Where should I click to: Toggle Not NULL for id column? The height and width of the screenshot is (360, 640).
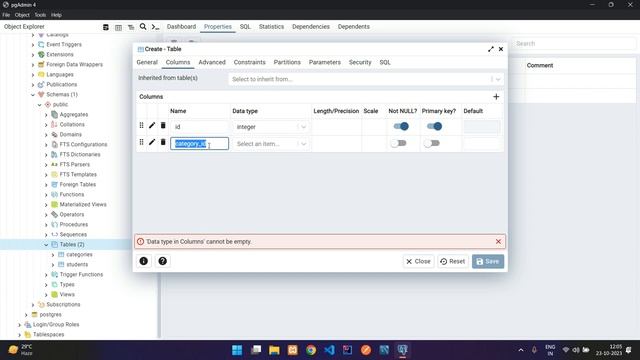[x=401, y=127]
